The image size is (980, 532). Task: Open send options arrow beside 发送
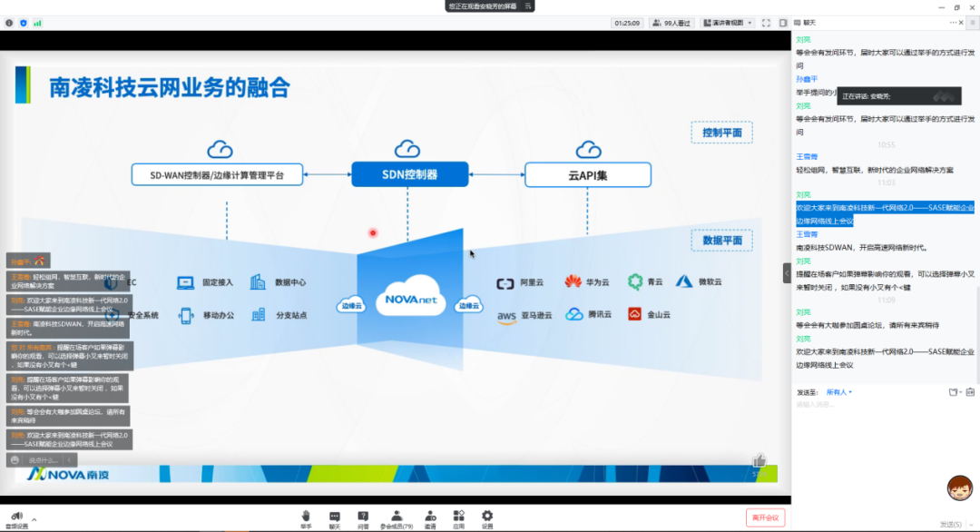point(971,525)
